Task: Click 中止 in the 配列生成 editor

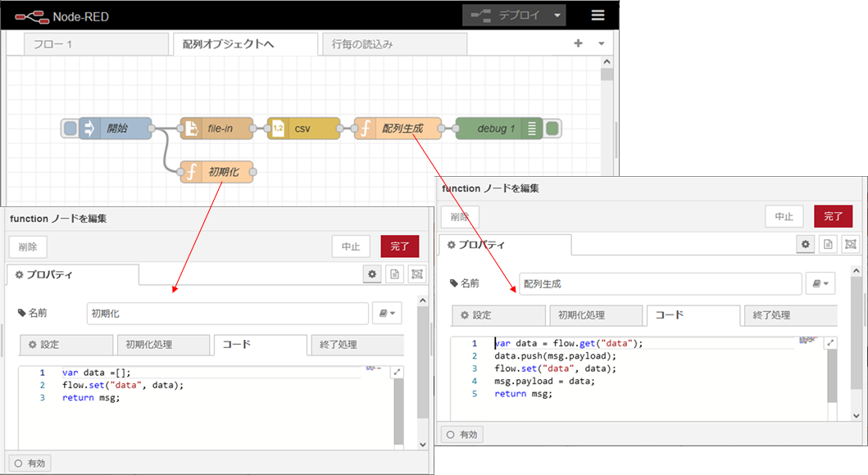Action: [784, 216]
